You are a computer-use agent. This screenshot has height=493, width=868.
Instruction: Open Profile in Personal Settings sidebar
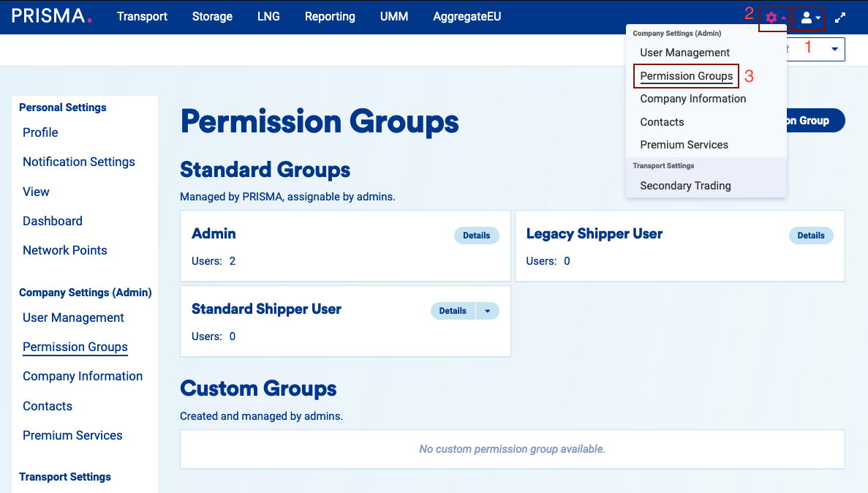tap(40, 132)
